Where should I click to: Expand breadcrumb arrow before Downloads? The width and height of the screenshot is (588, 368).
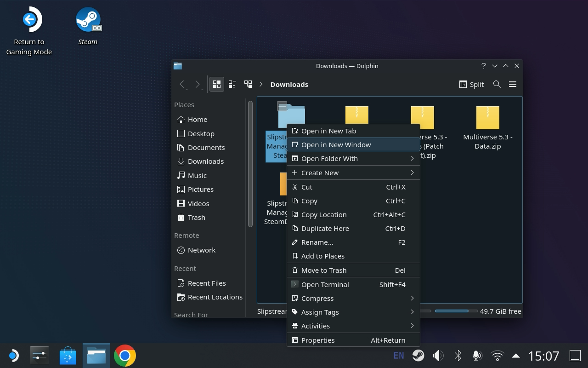click(x=261, y=84)
